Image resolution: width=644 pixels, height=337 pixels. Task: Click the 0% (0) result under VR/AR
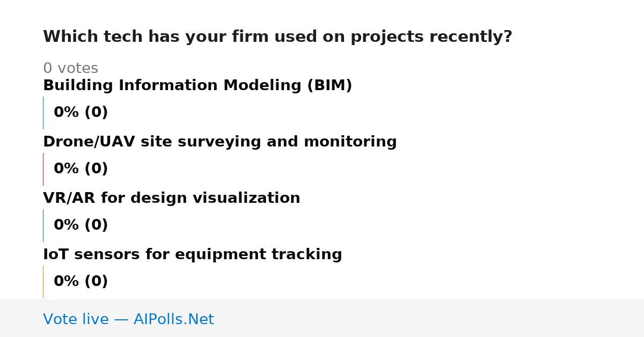80,225
